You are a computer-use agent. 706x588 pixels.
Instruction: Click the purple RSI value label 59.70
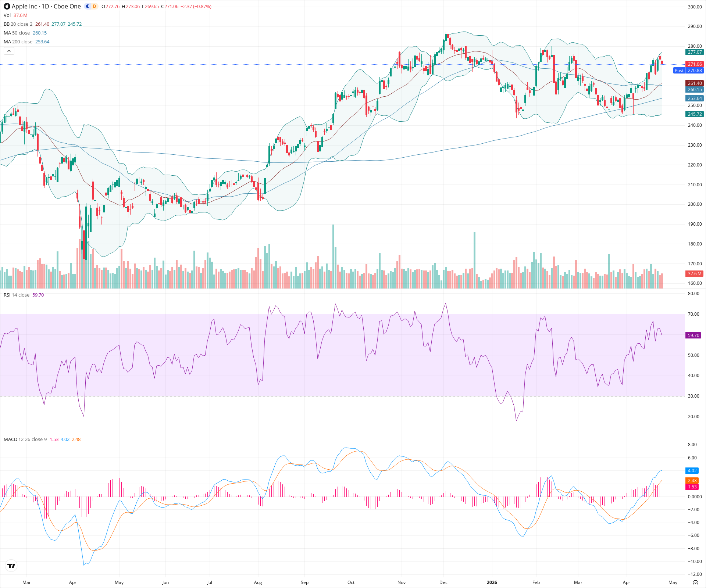point(693,335)
